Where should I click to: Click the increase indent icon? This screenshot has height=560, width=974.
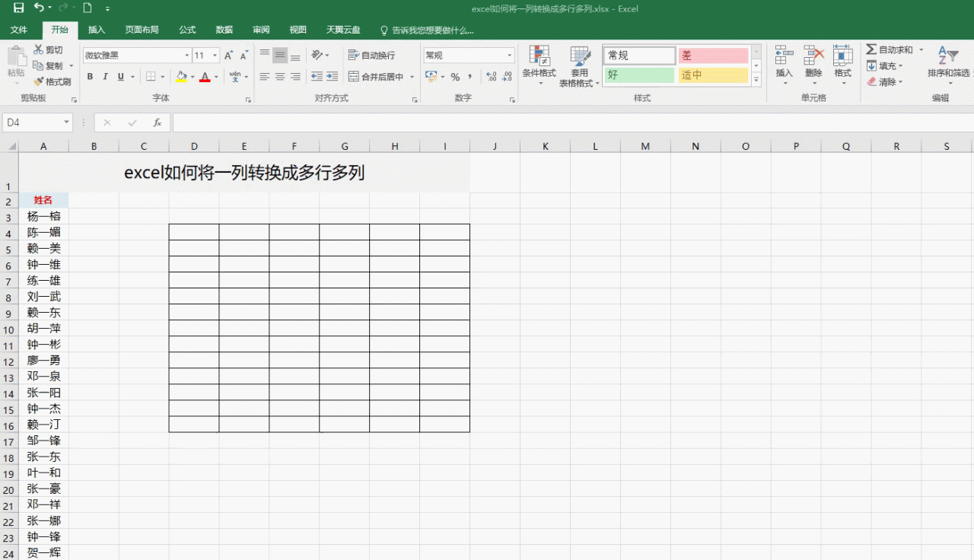pos(333,77)
